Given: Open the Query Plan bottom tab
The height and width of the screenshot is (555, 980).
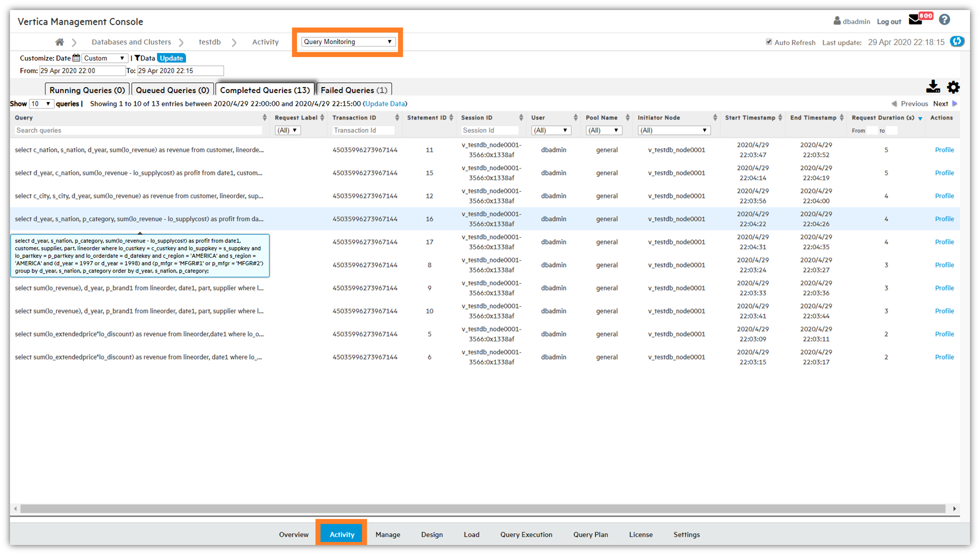Looking at the screenshot, I should [590, 534].
